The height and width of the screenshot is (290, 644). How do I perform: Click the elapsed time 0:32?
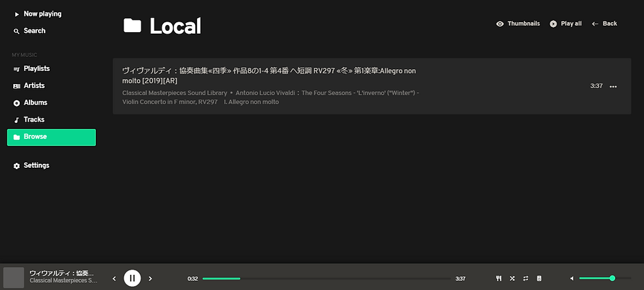(193, 279)
